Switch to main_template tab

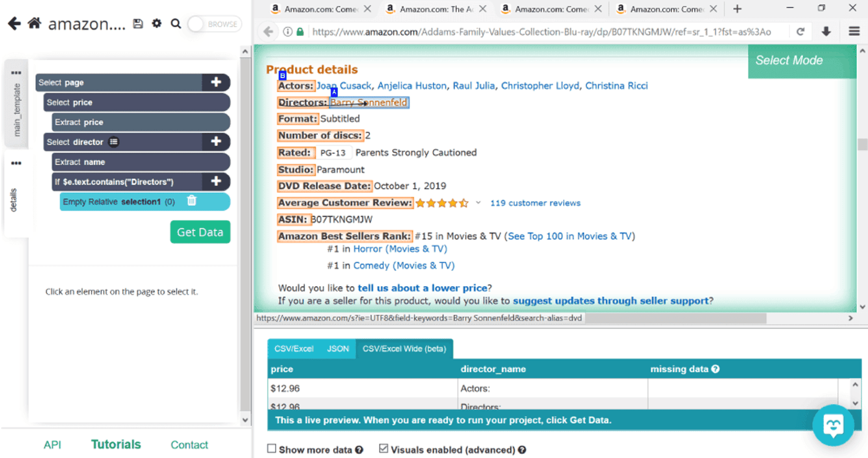pos(16,103)
